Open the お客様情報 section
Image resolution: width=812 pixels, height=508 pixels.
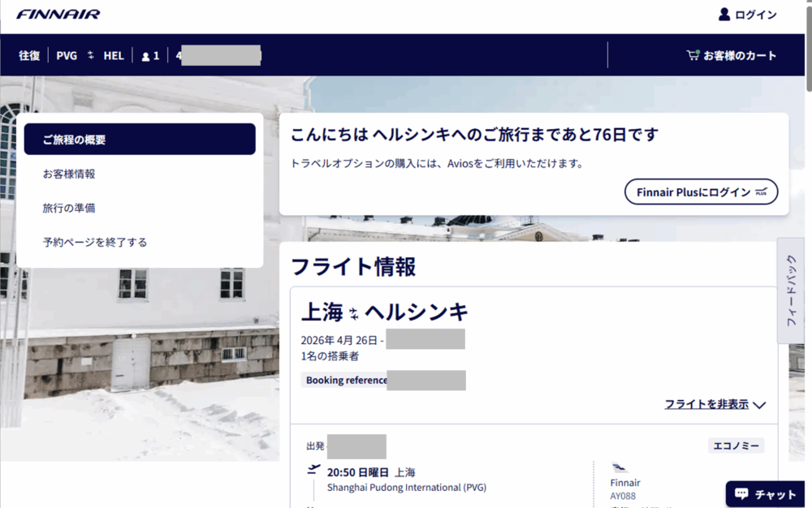click(x=69, y=174)
